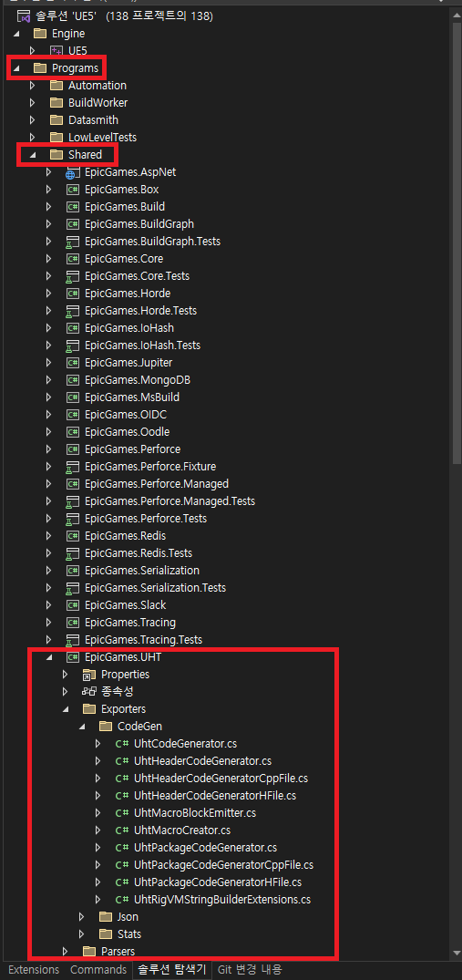Click the EpicGames.Slack project icon

point(72,605)
